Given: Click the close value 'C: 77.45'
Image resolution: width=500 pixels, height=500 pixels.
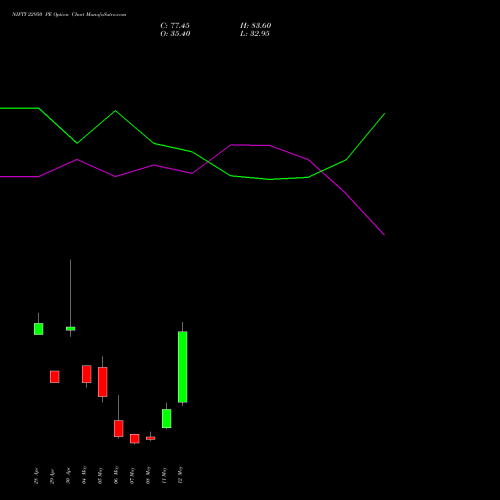Looking at the screenshot, I should click(x=175, y=26).
